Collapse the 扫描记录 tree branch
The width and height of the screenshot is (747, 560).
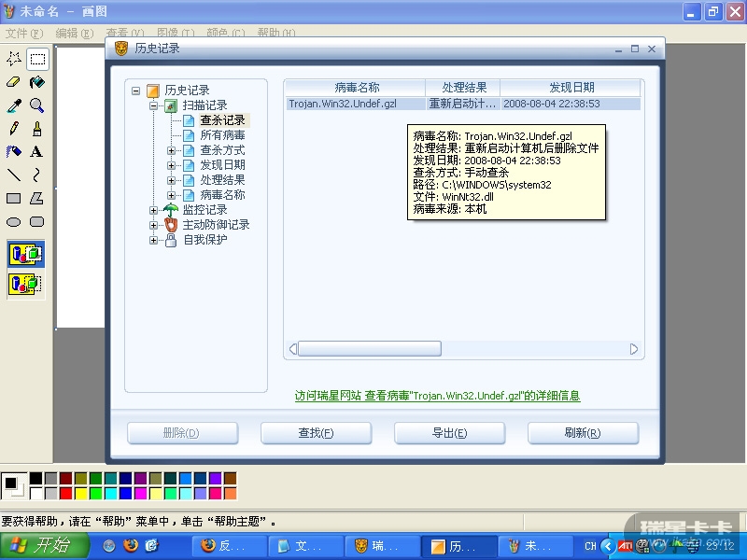[153, 105]
